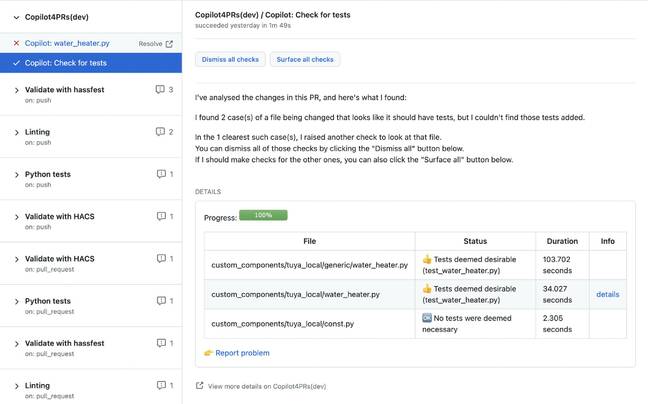This screenshot has height=404, width=648.
Task: Click the pointing hand icon by Report problem
Action: click(208, 353)
